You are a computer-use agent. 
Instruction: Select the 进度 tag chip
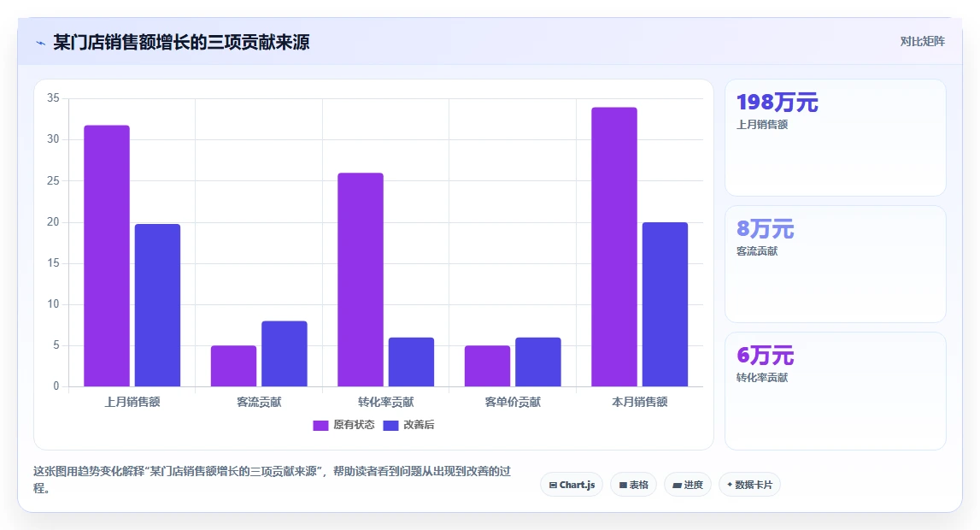click(688, 485)
